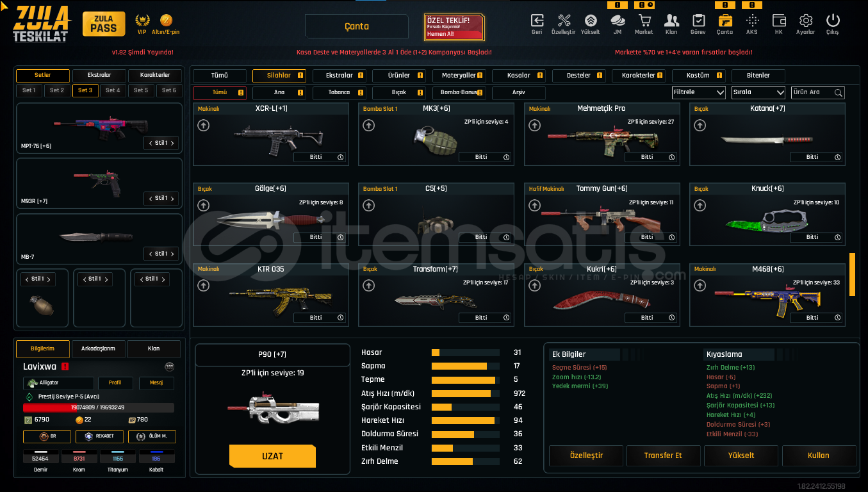Screen dimensions: 868x492
Task: Click upgrade arrow on MK3[+6] card
Action: (x=368, y=126)
